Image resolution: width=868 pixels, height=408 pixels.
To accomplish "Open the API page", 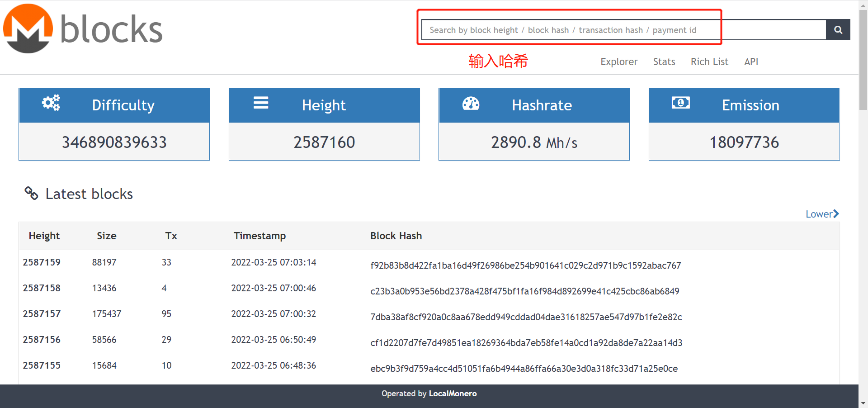I will [x=751, y=62].
